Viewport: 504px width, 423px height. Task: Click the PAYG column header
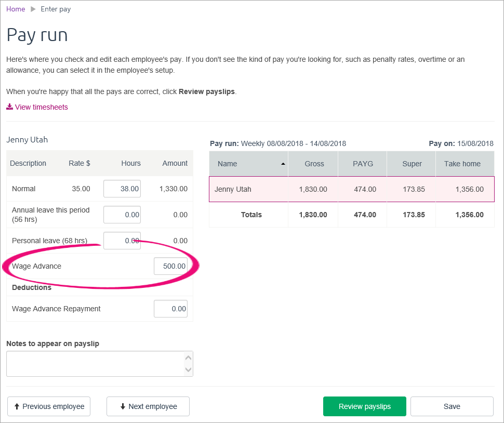tap(362, 164)
